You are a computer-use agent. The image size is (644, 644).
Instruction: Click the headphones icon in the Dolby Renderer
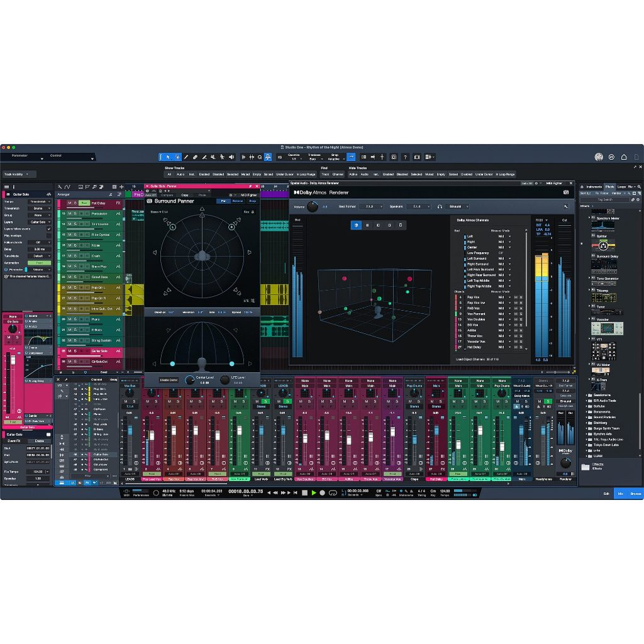click(x=440, y=206)
